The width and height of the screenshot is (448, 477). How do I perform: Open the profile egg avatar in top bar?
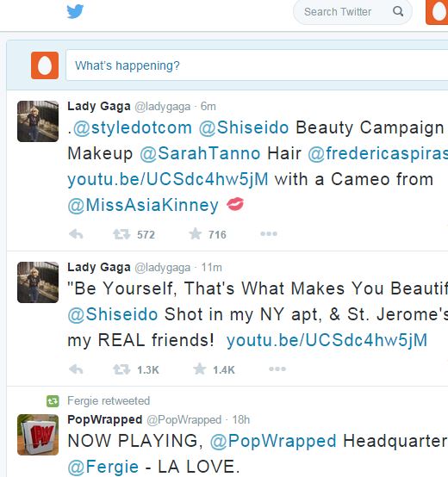[437, 12]
